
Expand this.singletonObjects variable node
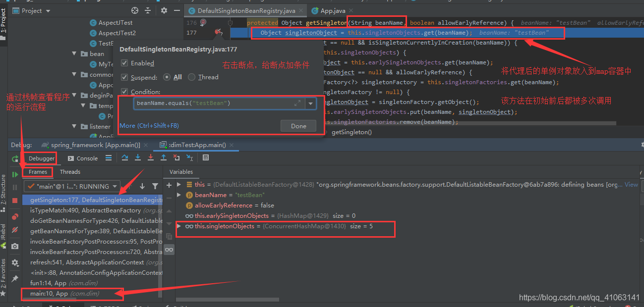click(x=179, y=226)
